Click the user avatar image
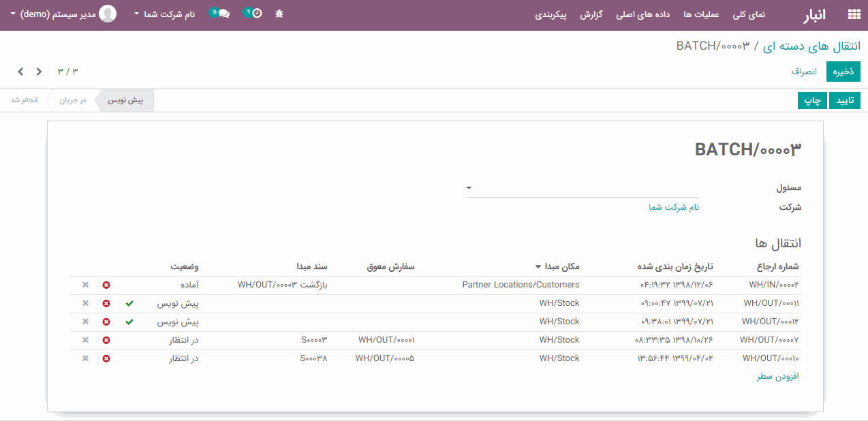 click(x=108, y=14)
